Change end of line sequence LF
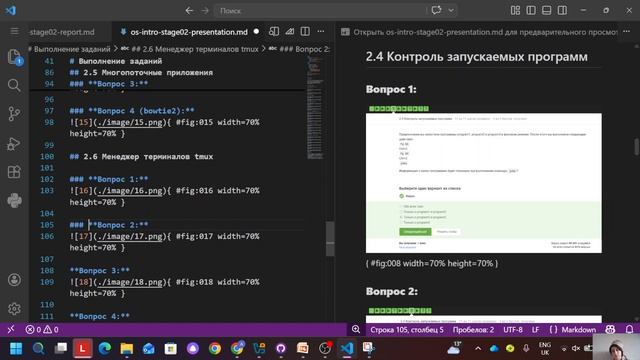This screenshot has height=360, width=640. (x=536, y=329)
